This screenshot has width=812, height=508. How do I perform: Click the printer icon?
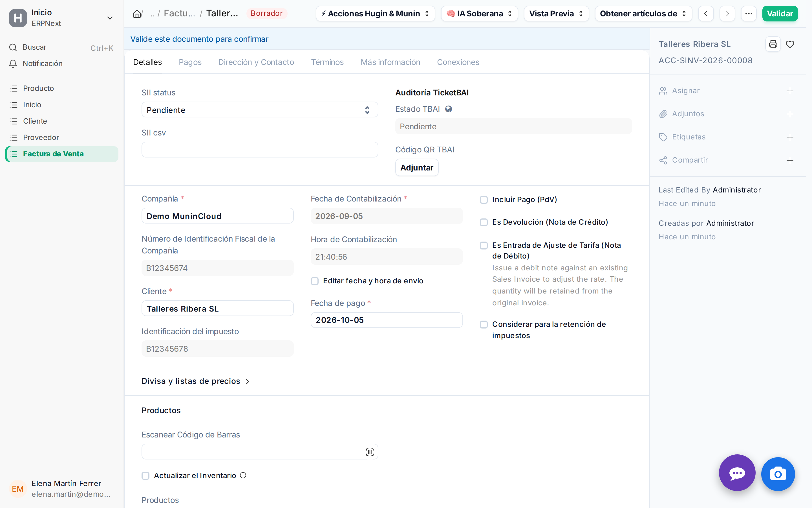pos(773,44)
